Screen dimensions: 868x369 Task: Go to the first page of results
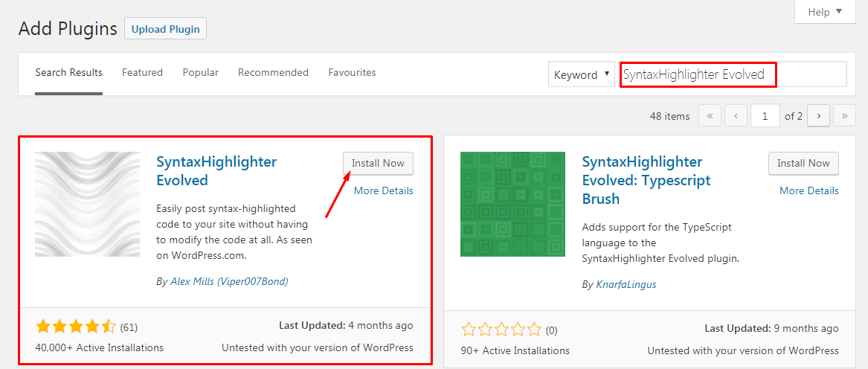point(710,116)
